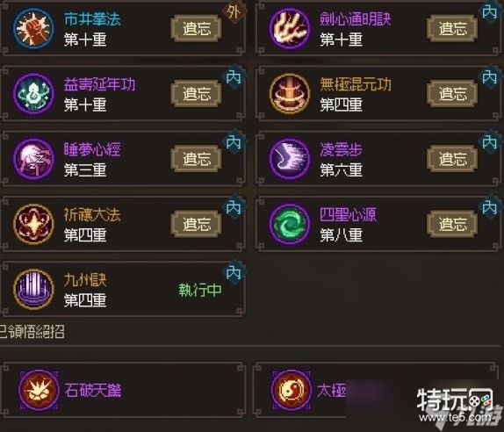
Task: Select the green 四聖心源 swirl icon
Action: 290,224
